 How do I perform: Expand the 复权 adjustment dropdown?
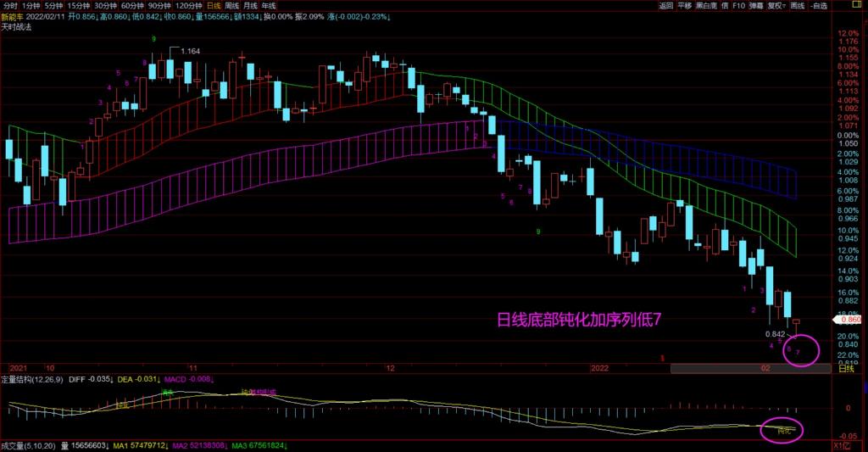tap(777, 6)
